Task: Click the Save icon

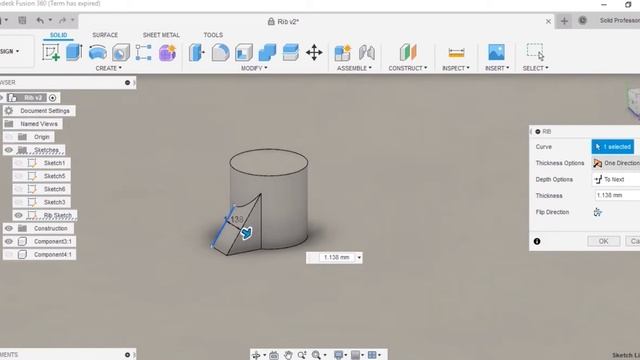Action: [22, 20]
